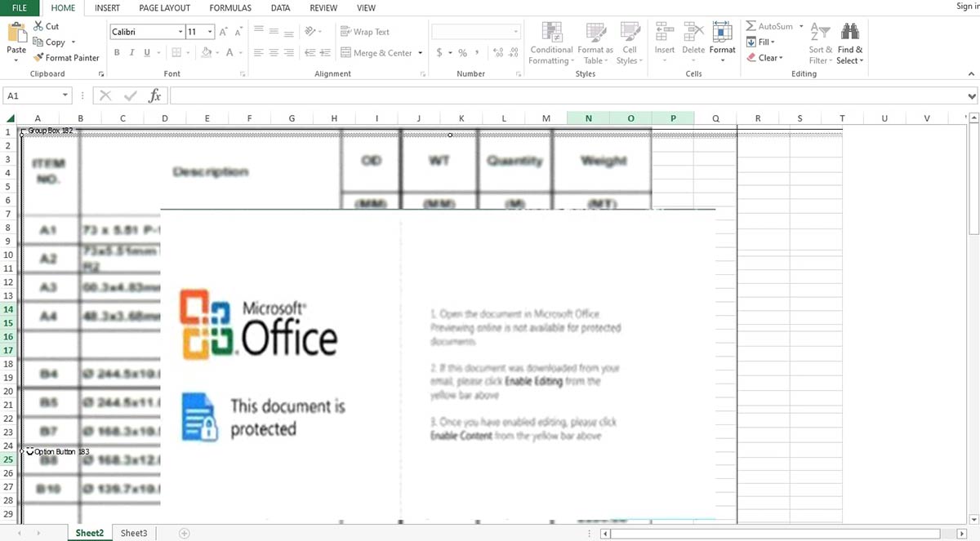
Task: Open the Font name Calibri dropdown
Action: (180, 32)
